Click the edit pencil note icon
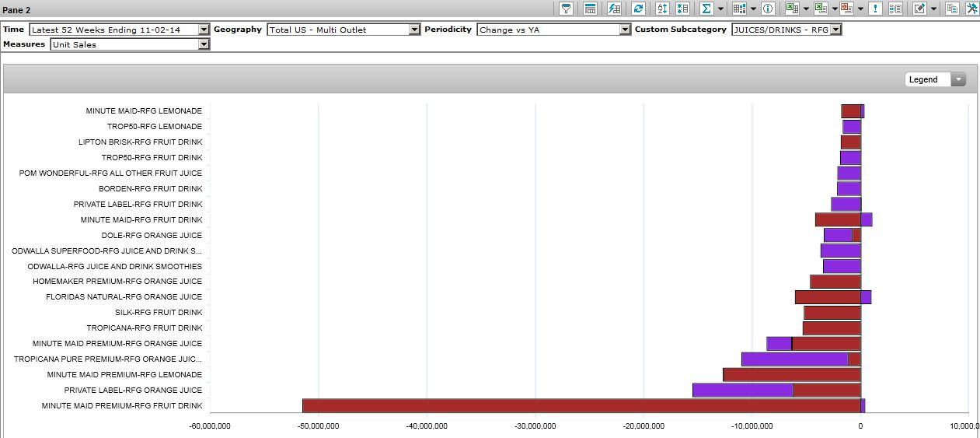Screen dimensions: 980x438 [x=919, y=9]
